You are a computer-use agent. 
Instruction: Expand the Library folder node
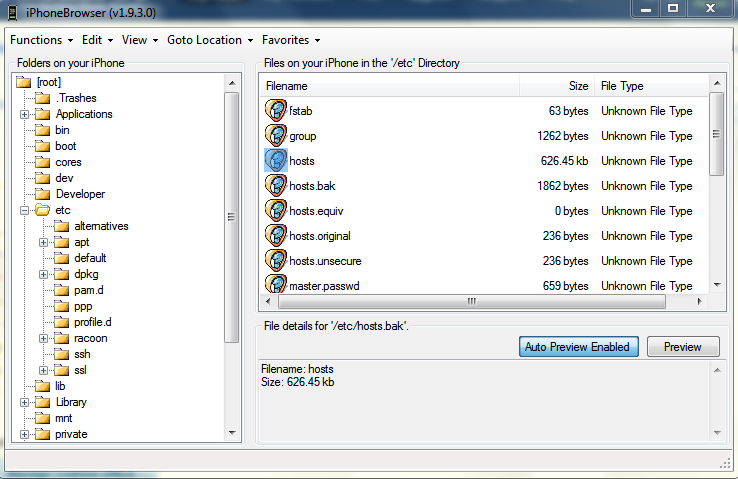24,402
